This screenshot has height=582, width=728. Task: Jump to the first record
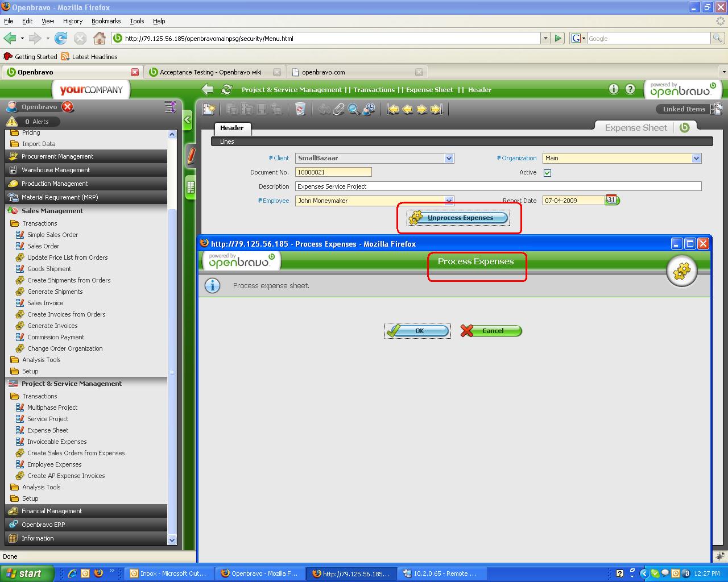[393, 109]
